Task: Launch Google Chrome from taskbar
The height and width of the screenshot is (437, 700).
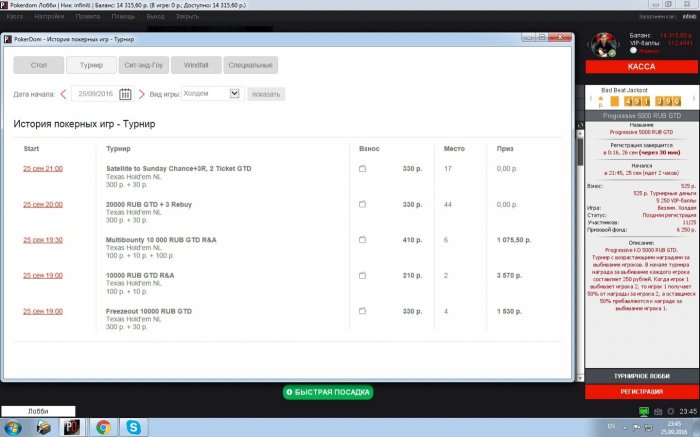Action: pyautogui.click(x=103, y=428)
